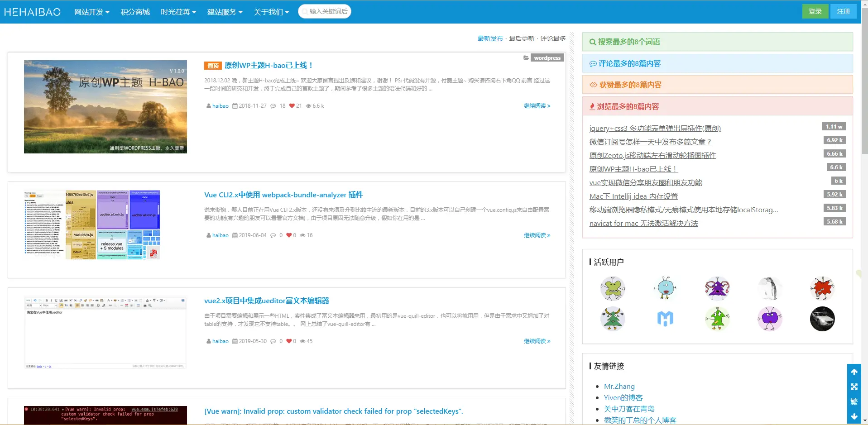Click the heart like icon on H-bao post

click(292, 106)
